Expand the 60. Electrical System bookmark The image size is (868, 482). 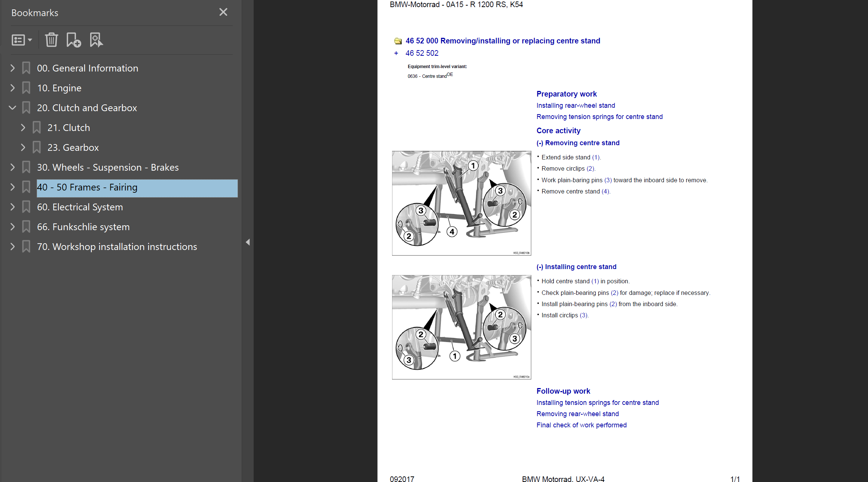pyautogui.click(x=12, y=207)
